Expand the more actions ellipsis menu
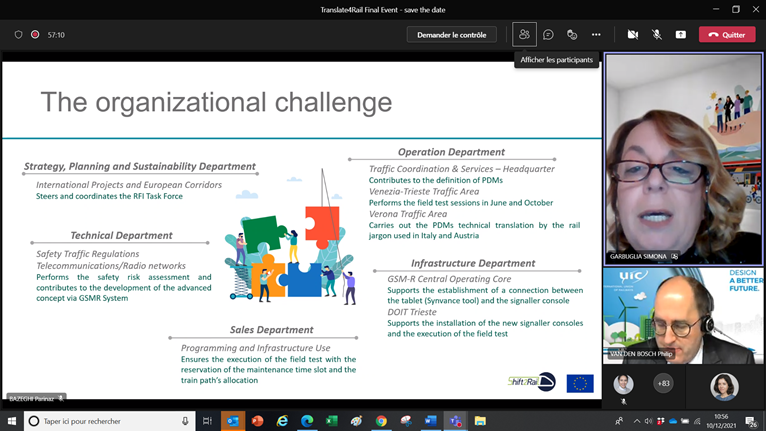766x431 pixels. [x=596, y=34]
